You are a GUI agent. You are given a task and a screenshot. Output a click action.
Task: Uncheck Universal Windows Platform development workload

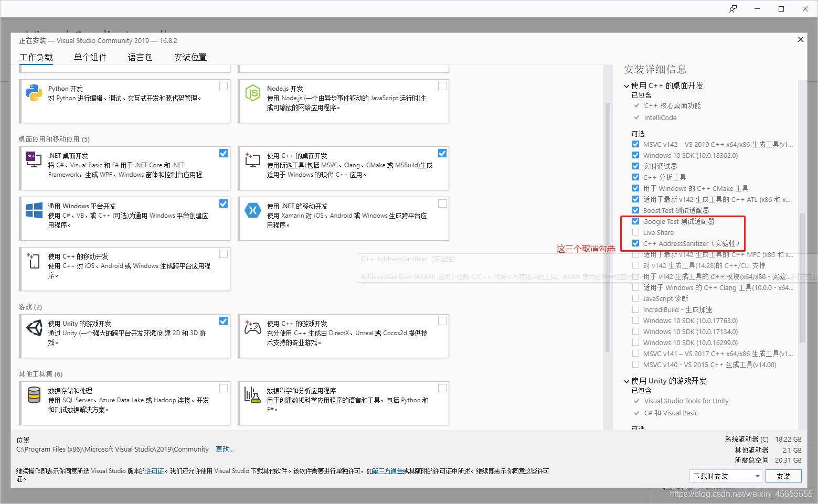coord(224,203)
